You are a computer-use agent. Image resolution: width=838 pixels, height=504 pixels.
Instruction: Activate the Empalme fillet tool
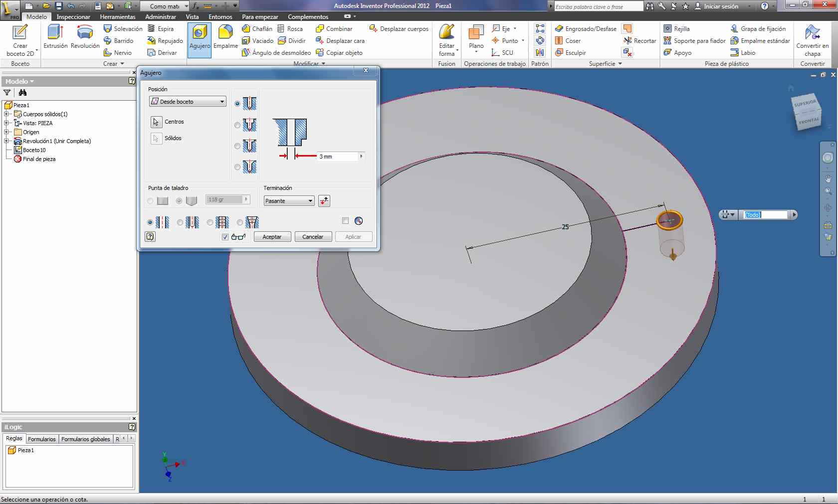point(225,36)
